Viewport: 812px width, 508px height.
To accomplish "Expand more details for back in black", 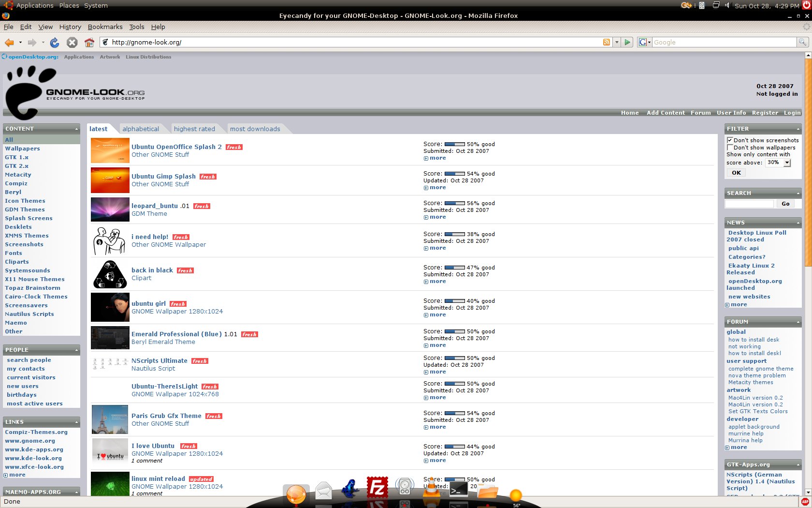I will click(x=435, y=282).
